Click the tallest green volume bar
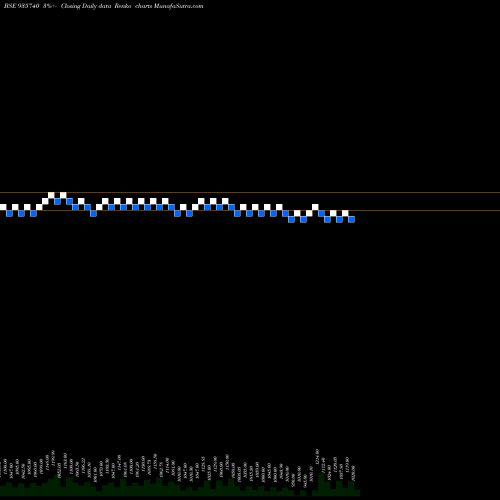Viewport: 500px width, 500px height. 321,485
